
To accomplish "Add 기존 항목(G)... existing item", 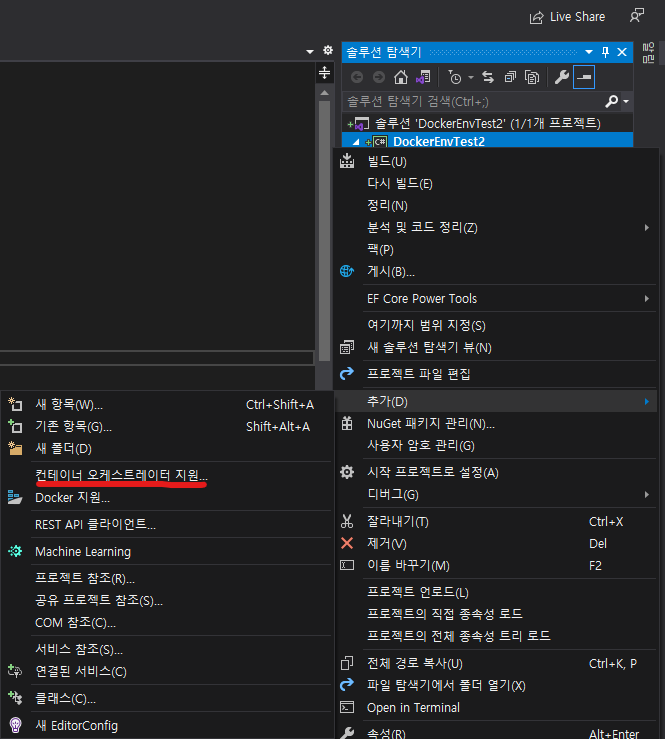I will pos(166,427).
